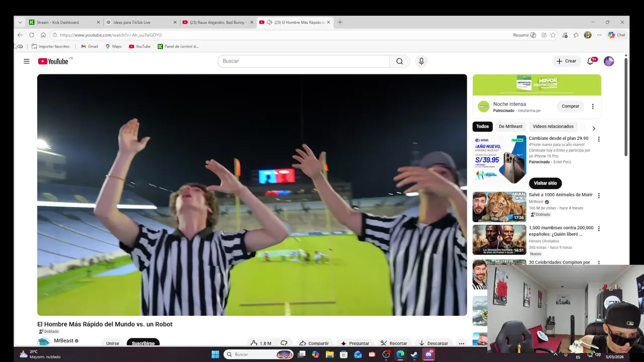The image size is (644, 362).
Task: Open Steam from the taskbar
Action: (x=414, y=354)
